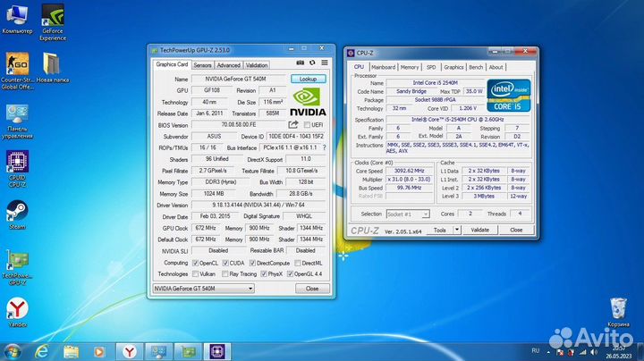This screenshot has width=644, height=361.
Task: Toggle the CUDA checkbox
Action: (225, 263)
